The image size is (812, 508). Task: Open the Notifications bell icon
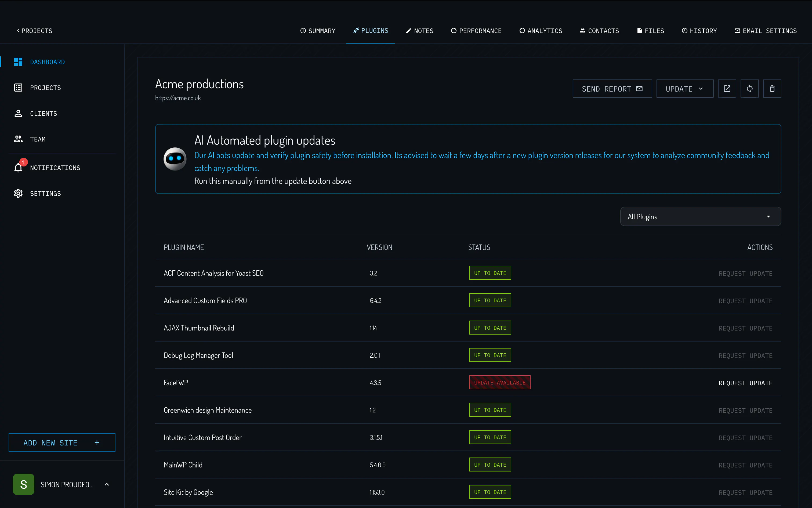pos(18,168)
